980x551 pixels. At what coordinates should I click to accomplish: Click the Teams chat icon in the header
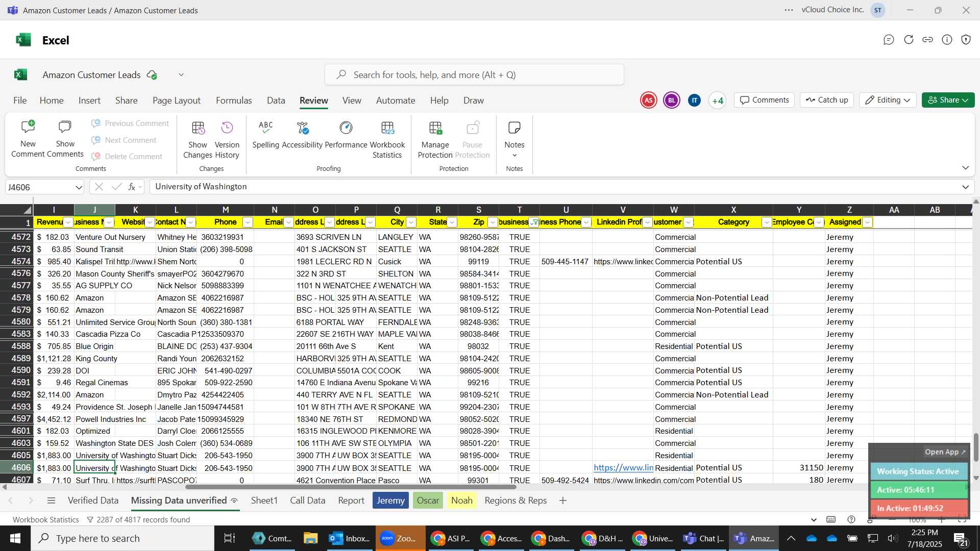(889, 40)
